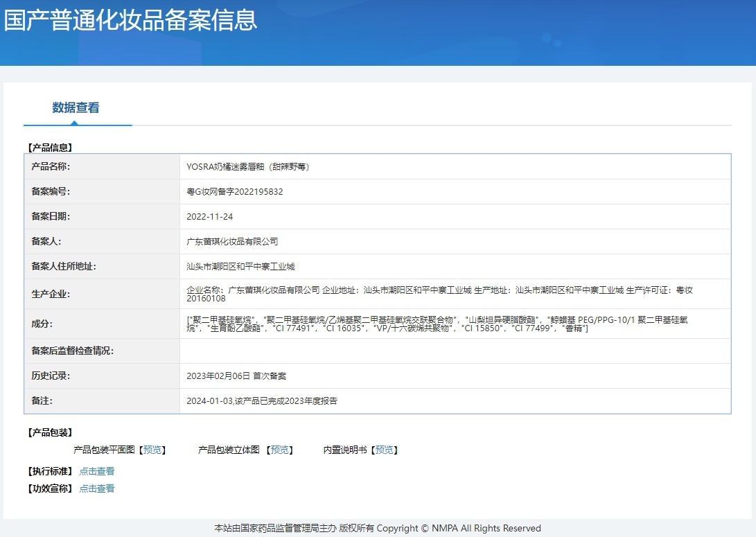This screenshot has width=756, height=537.
Task: Click the 【产品信息】 section heading
Action: [x=50, y=147]
